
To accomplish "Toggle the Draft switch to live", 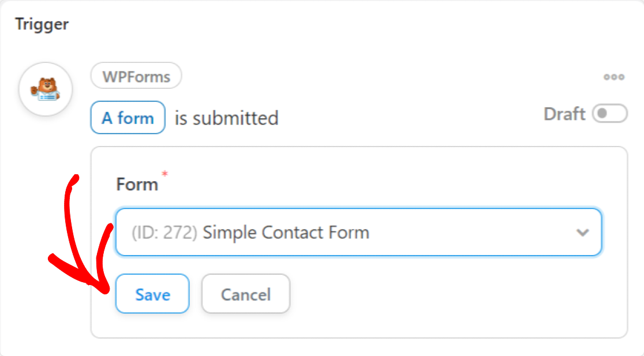I will click(609, 113).
